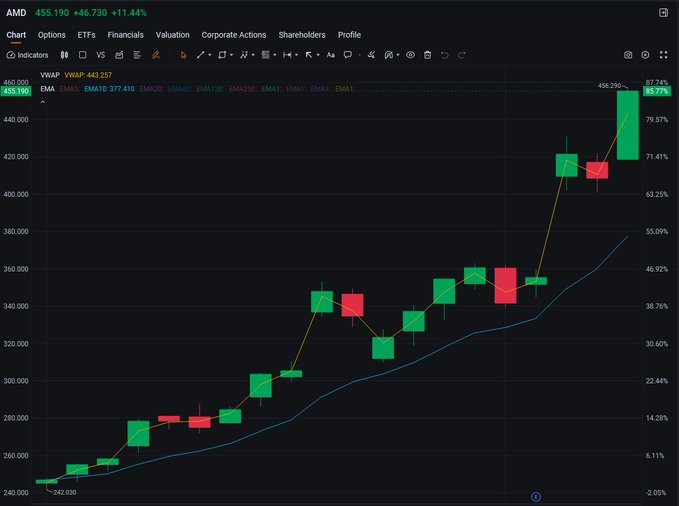This screenshot has height=506, width=679.
Task: Expand the line tools dropdown arrow
Action: (210, 55)
